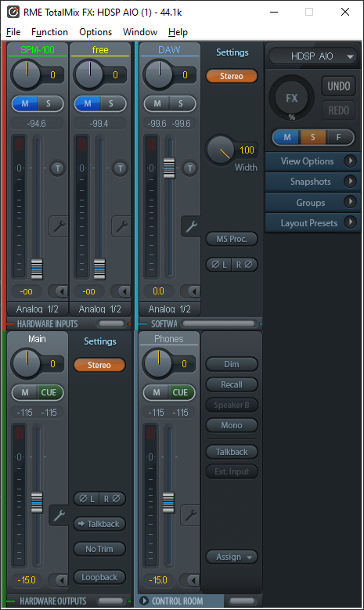
Task: Toggle Trim (T) on DAW channel
Action: coord(189,168)
